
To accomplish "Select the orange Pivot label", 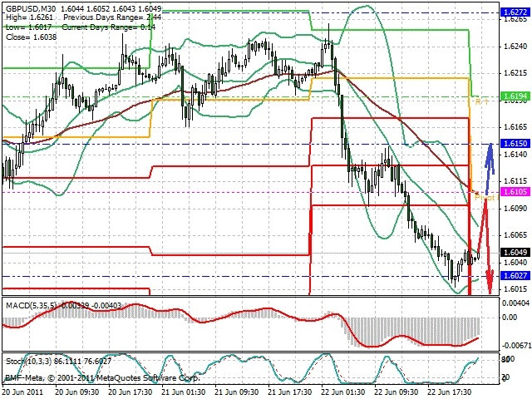I will click(485, 198).
